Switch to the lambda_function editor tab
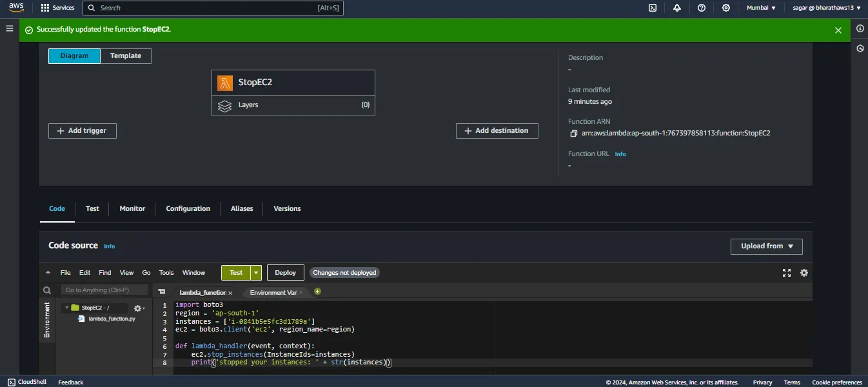The height and width of the screenshot is (387, 868). point(202,293)
